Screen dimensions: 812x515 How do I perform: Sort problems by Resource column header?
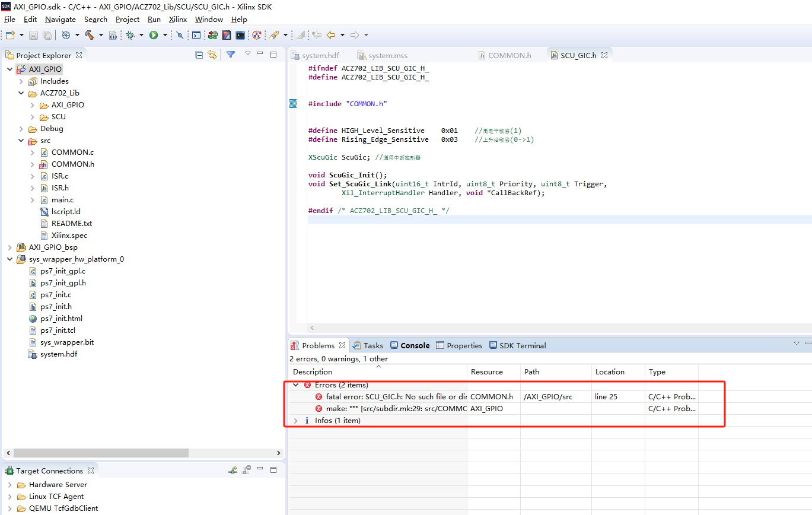[493, 372]
